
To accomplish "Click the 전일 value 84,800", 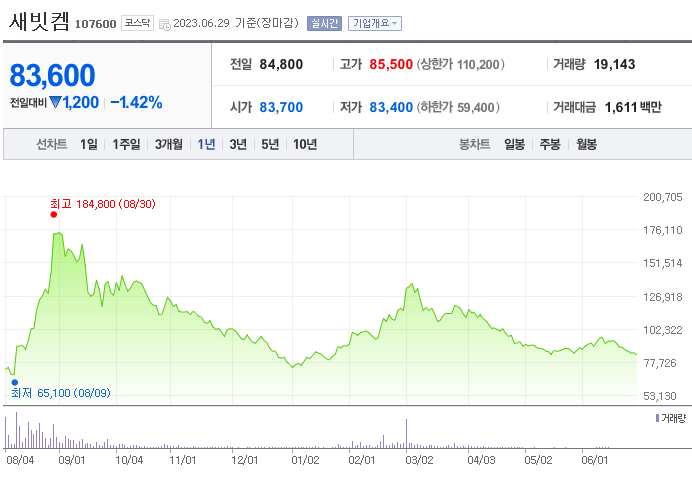I will 281,64.
